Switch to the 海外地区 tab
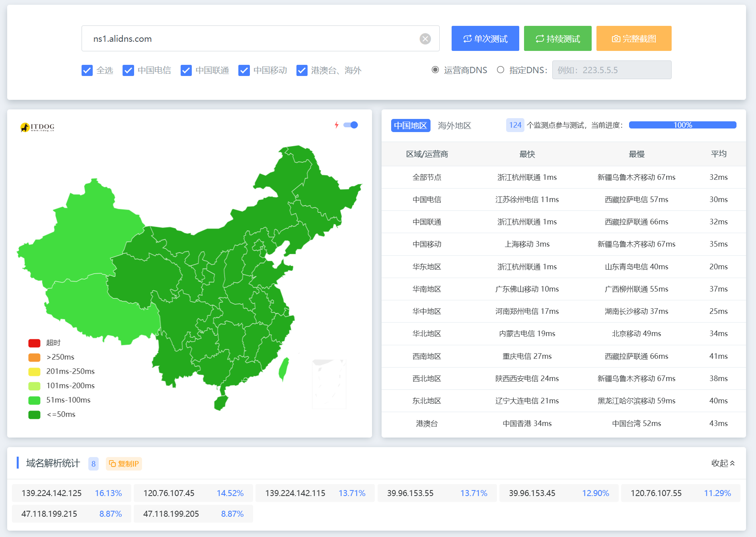Viewport: 756px width, 537px height. coord(454,126)
